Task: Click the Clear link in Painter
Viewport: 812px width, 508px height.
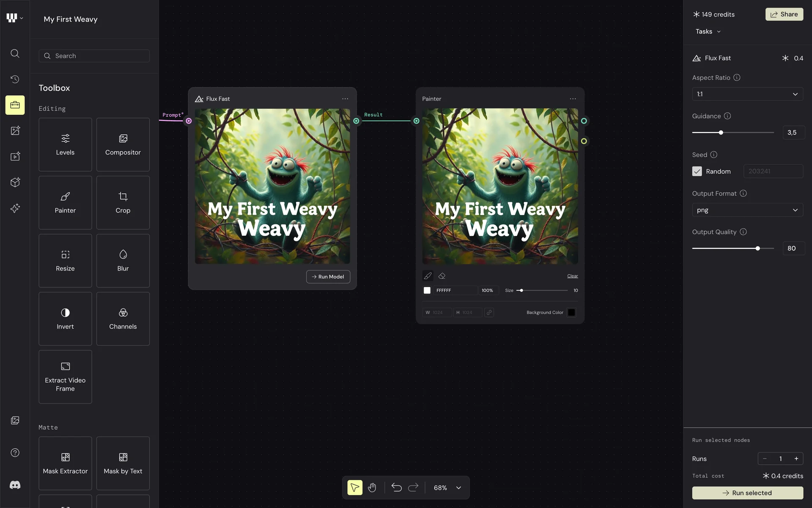Action: [572, 276]
